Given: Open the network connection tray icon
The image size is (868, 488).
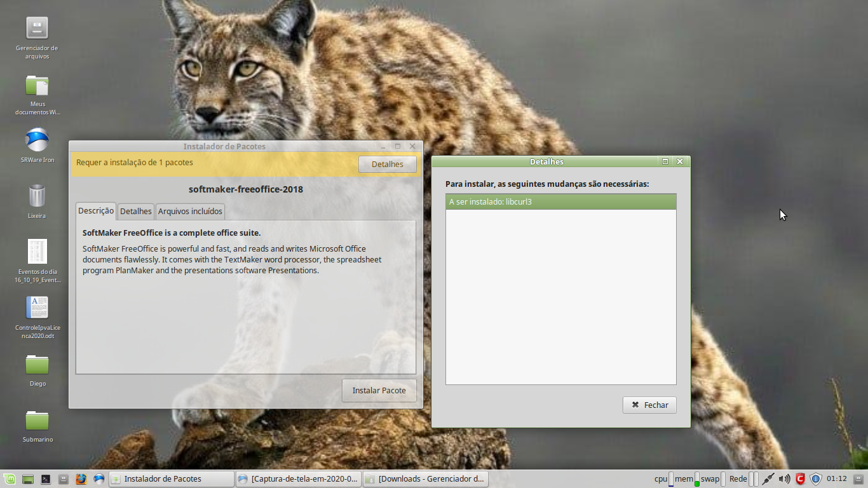Looking at the screenshot, I should pos(768,479).
